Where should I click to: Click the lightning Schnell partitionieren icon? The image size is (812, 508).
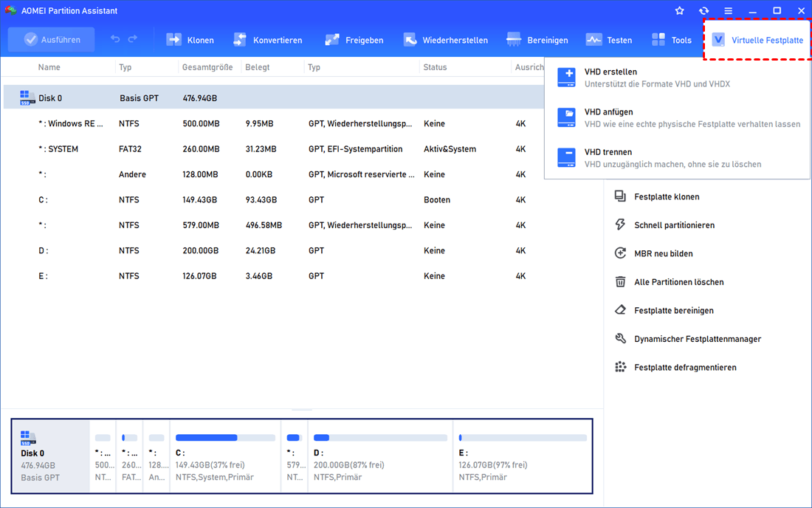coord(620,224)
